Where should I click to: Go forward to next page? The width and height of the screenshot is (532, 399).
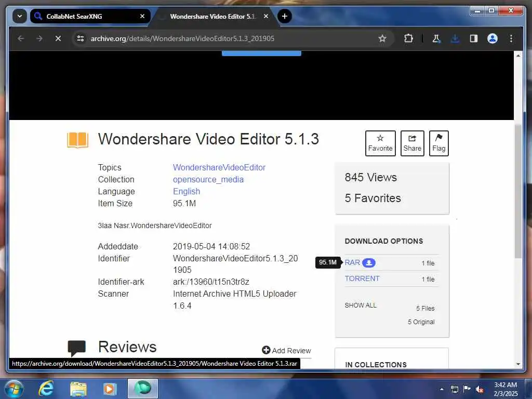(x=39, y=38)
